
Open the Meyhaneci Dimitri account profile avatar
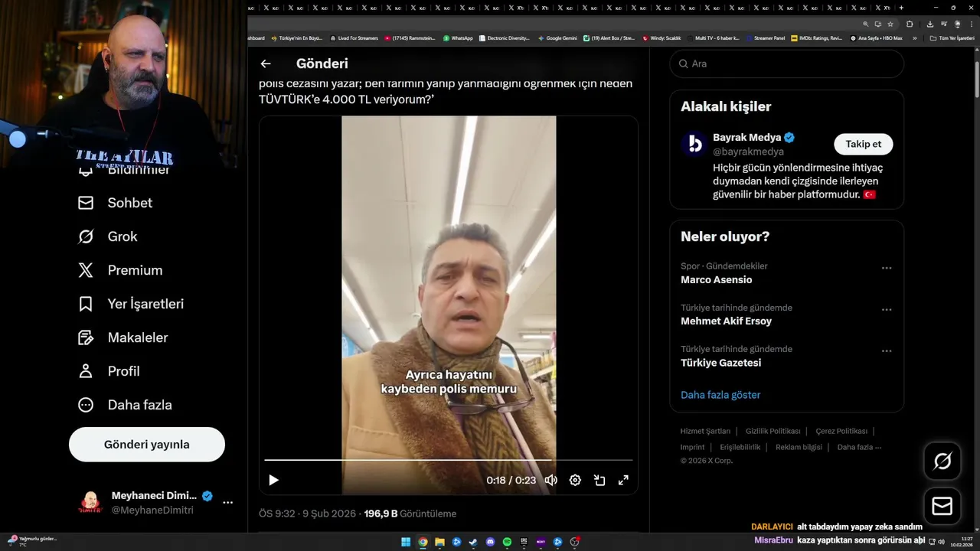click(90, 503)
